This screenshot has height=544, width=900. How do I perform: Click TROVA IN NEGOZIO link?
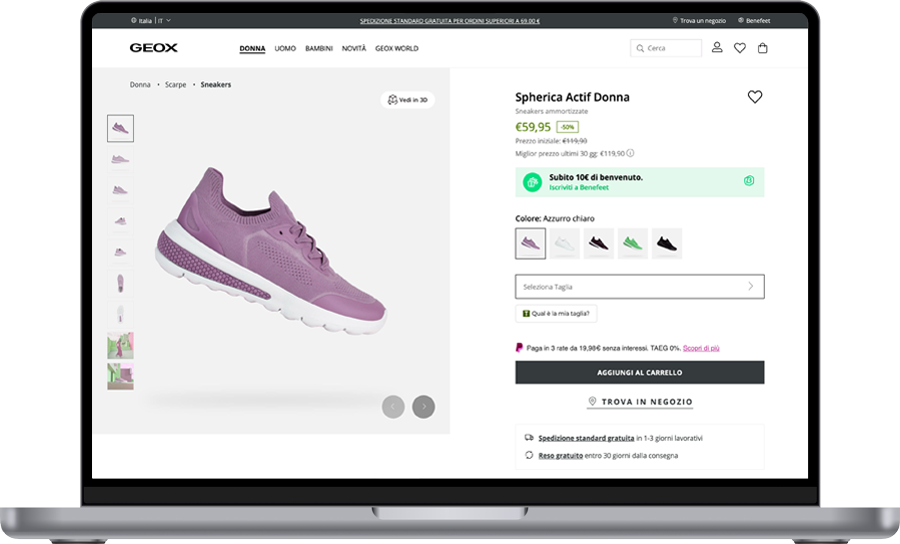(640, 402)
